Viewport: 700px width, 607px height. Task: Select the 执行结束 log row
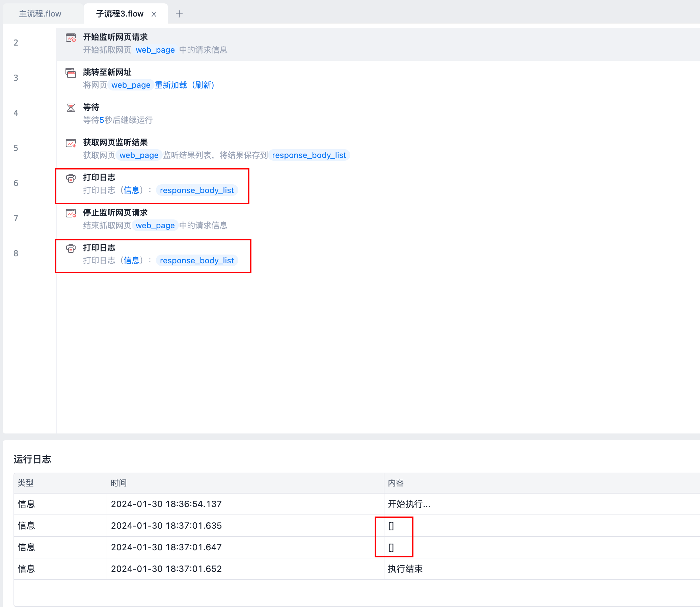pos(405,569)
